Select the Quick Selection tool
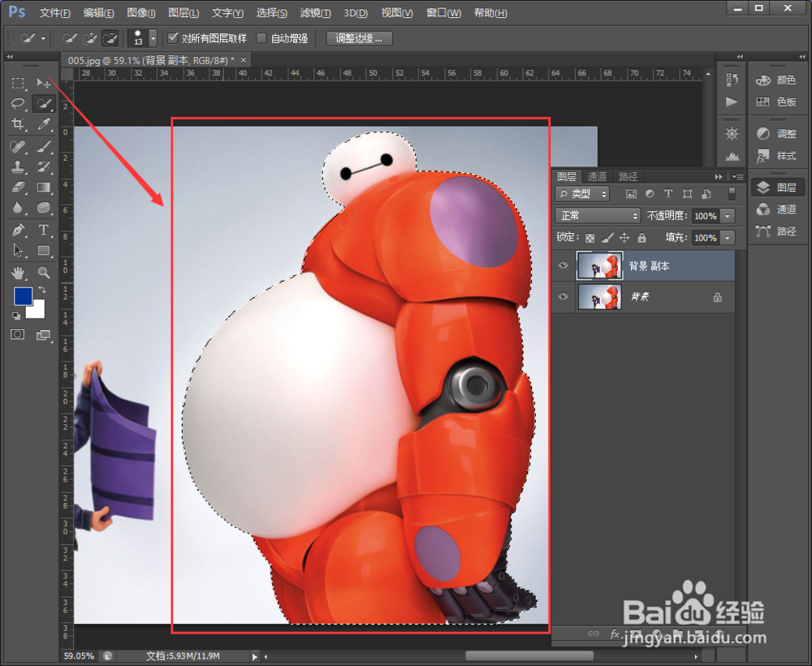The width and height of the screenshot is (812, 666). (x=44, y=104)
